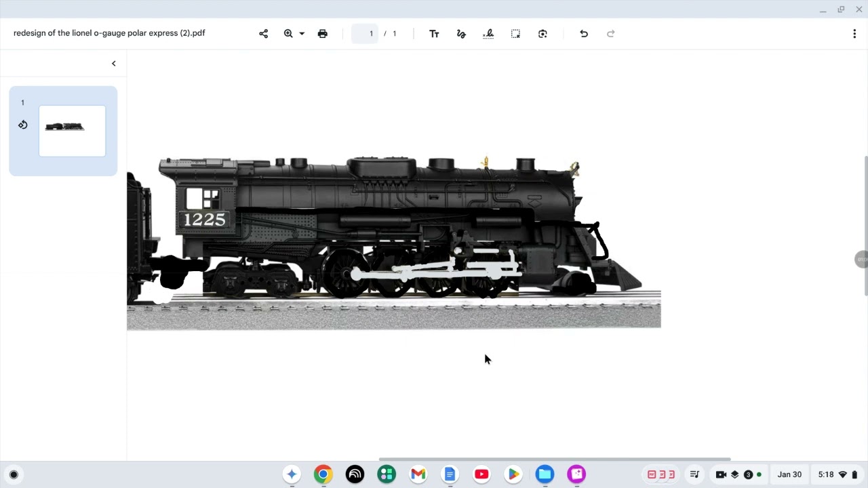Click the vertical scrollbar of the document
868x488 pixels.
pyautogui.click(x=866, y=226)
